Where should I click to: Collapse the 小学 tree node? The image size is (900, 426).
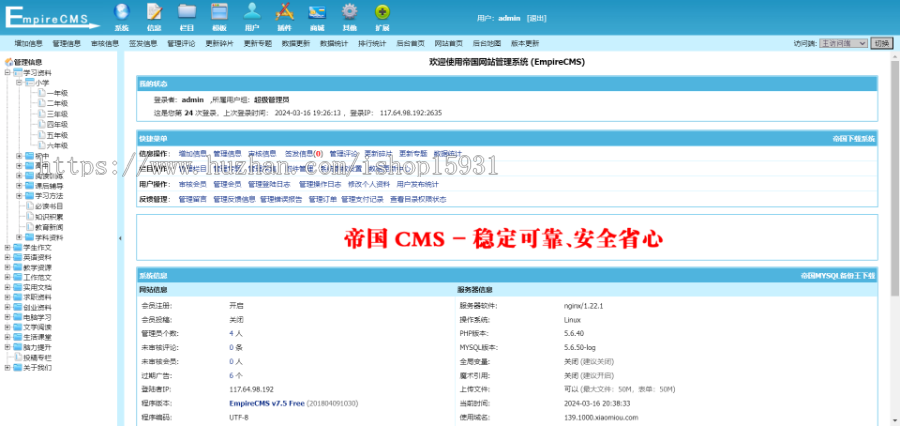(18, 83)
